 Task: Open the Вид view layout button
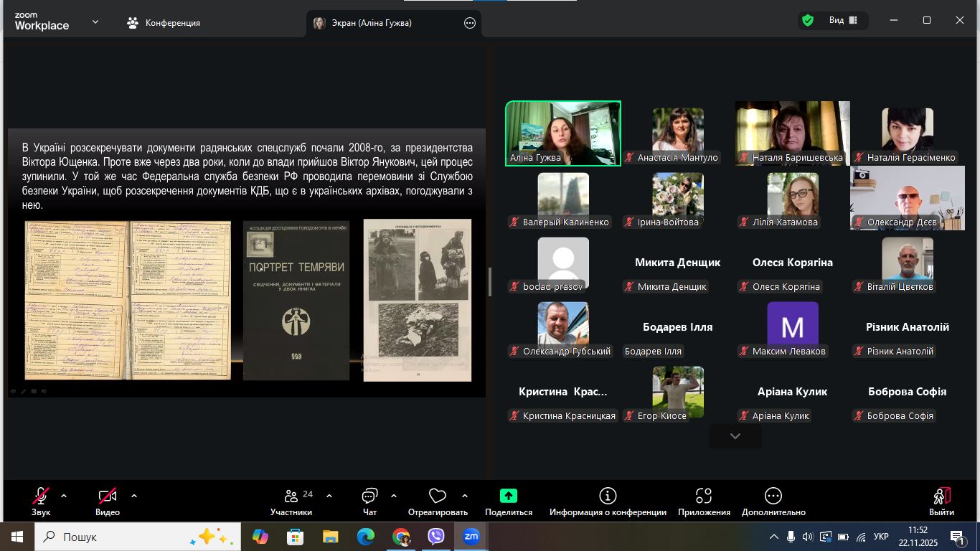[x=843, y=21]
